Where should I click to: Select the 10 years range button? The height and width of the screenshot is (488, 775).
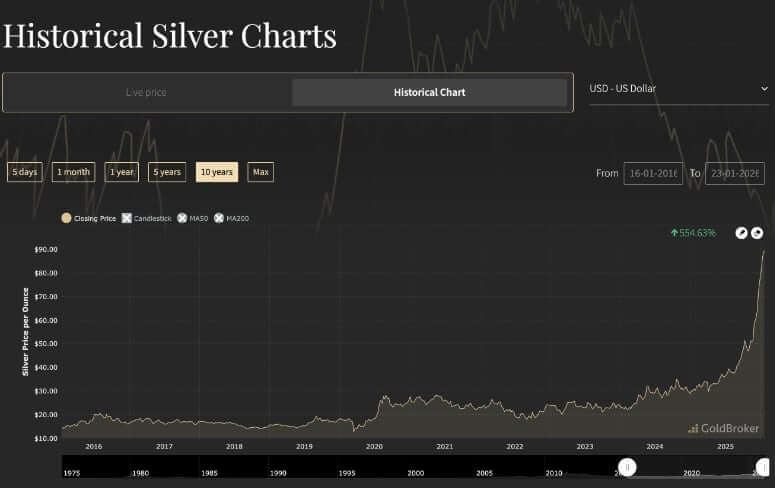tap(217, 172)
